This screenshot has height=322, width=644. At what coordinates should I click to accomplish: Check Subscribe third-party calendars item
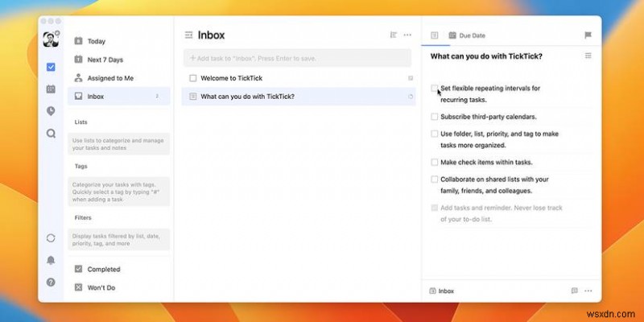click(x=435, y=117)
